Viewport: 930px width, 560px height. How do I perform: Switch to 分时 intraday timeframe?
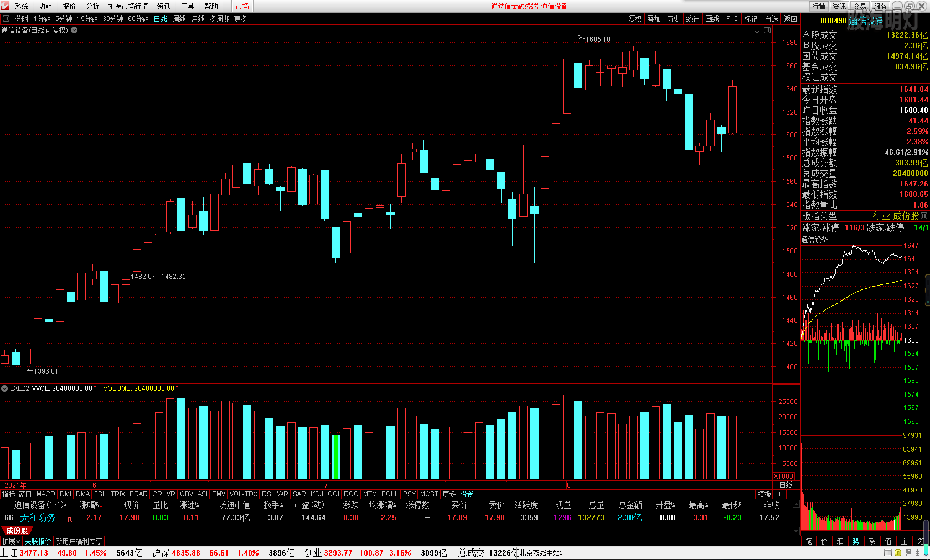pyautogui.click(x=22, y=19)
